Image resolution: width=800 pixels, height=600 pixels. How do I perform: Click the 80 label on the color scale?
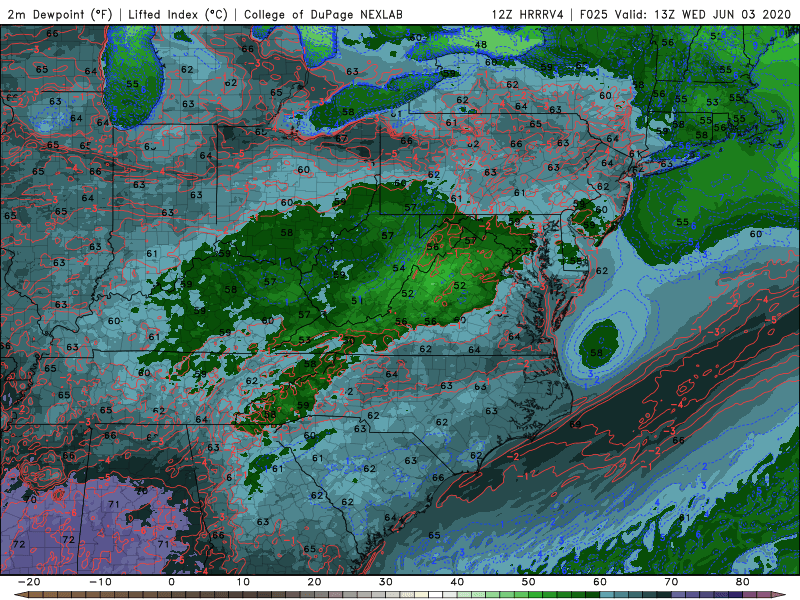(x=743, y=582)
